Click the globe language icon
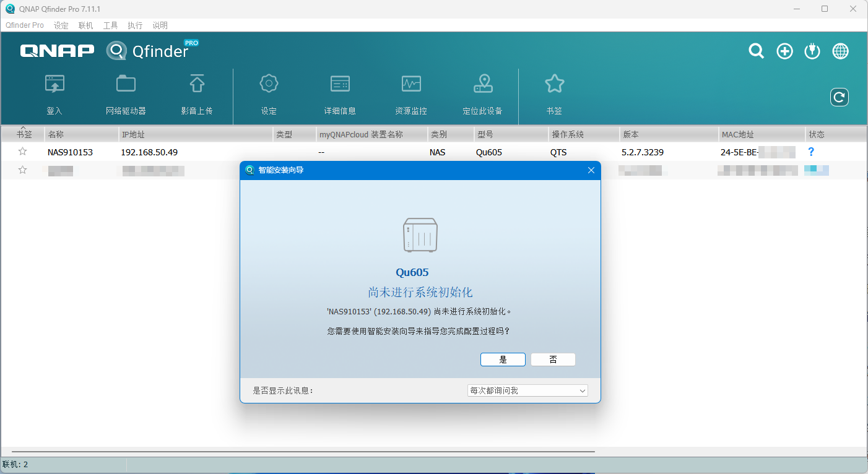This screenshot has width=868, height=474. (x=840, y=51)
